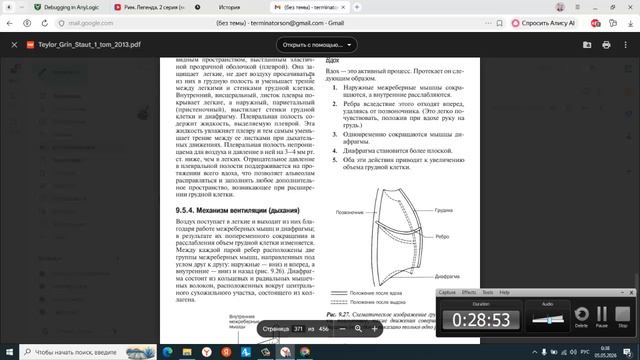Zoom out of the PDF page with minus
Image resolution: width=640 pixels, height=360 pixels.
pos(342,329)
